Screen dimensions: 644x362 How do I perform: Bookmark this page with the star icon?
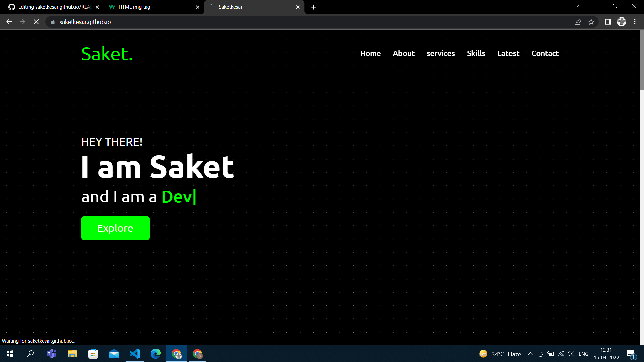coord(591,22)
